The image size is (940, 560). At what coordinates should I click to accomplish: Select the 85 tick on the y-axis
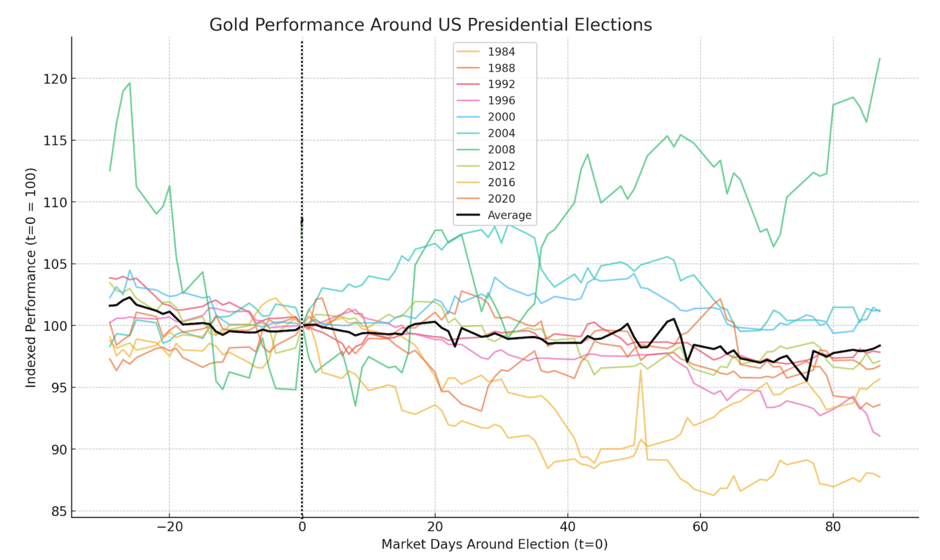point(59,511)
